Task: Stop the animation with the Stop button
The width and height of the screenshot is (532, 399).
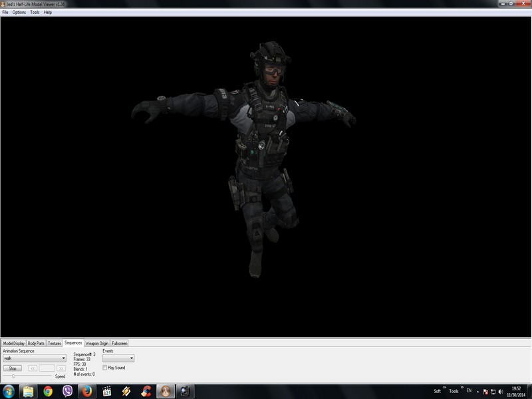Action: click(x=13, y=368)
